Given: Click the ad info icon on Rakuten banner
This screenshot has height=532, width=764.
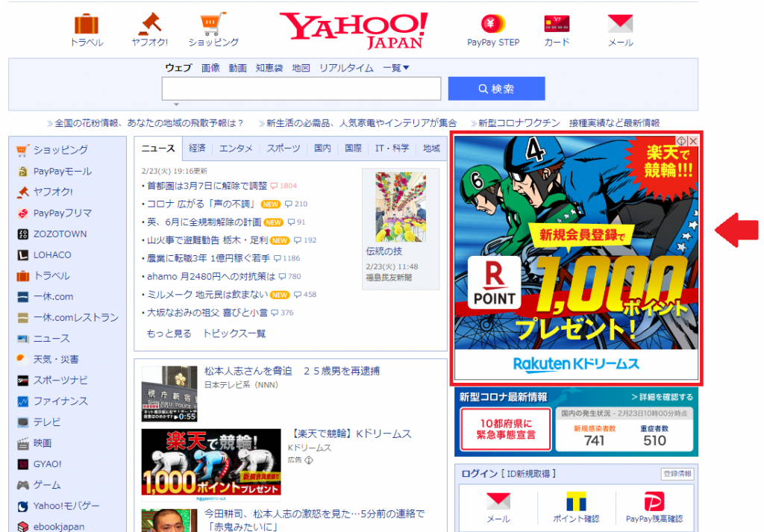Looking at the screenshot, I should 681,141.
